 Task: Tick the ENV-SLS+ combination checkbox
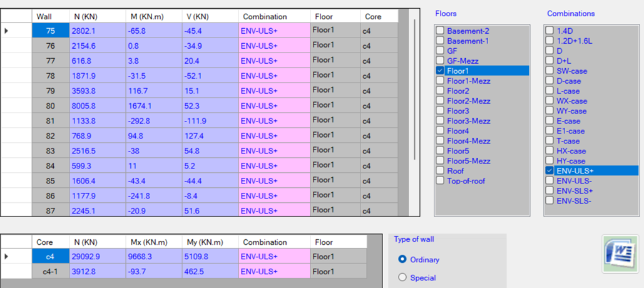pyautogui.click(x=549, y=190)
